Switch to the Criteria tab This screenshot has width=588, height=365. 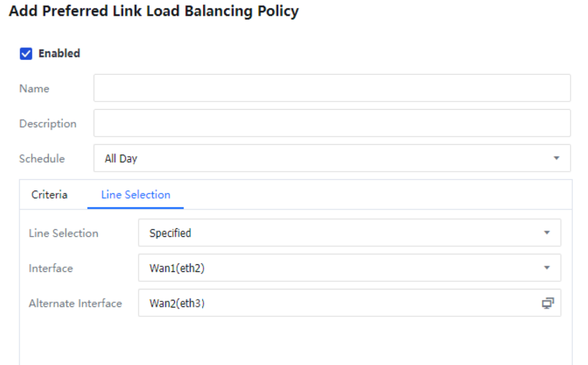50,195
